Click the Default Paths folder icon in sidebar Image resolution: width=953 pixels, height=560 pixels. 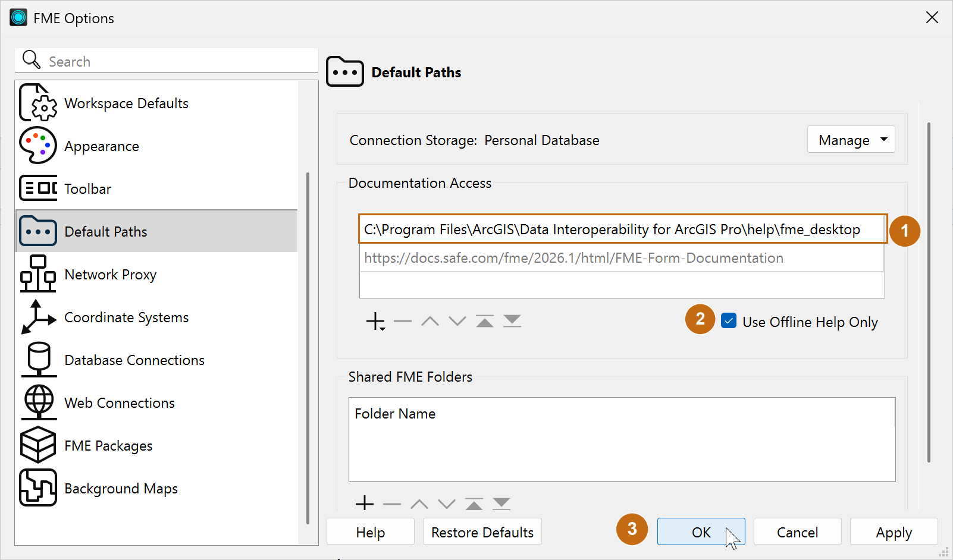click(38, 231)
